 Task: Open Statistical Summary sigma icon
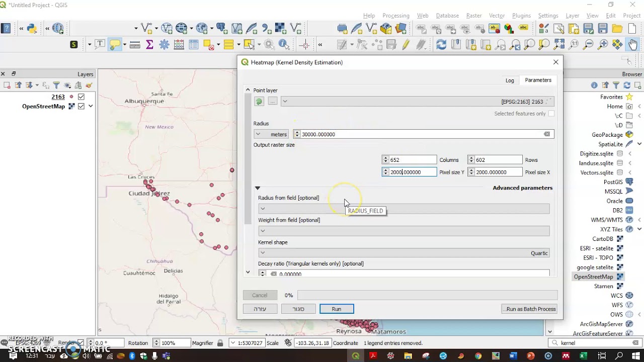[x=149, y=45]
